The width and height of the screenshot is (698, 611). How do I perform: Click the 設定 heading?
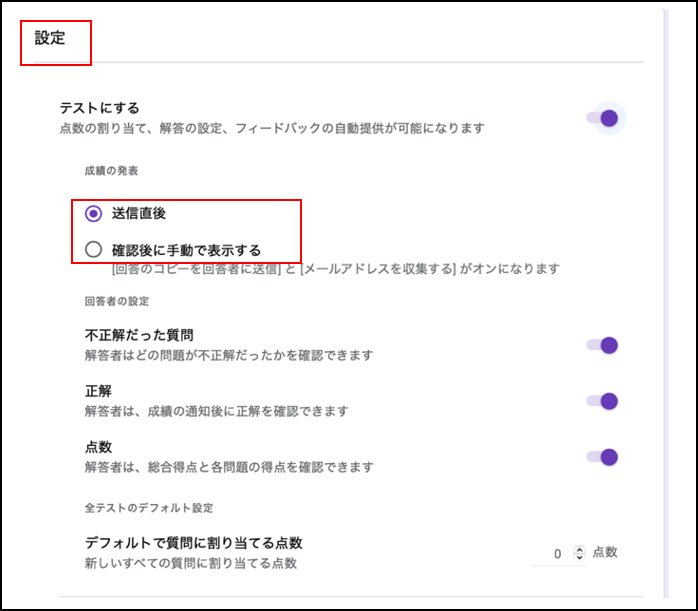pos(50,38)
